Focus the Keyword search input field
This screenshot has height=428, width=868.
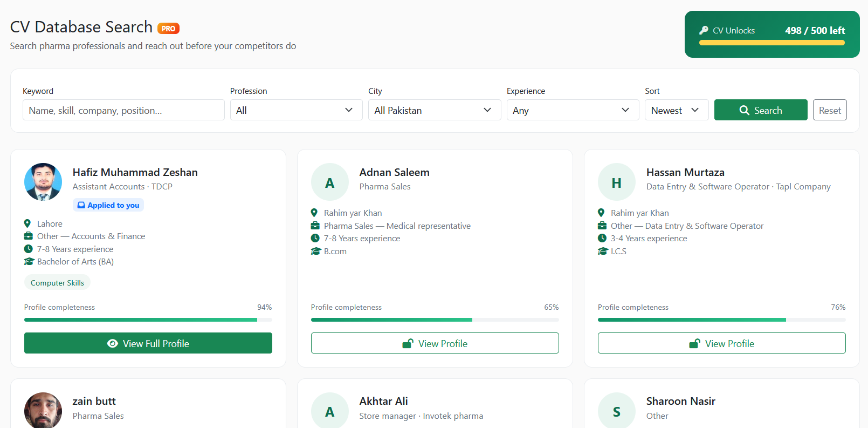tap(123, 110)
